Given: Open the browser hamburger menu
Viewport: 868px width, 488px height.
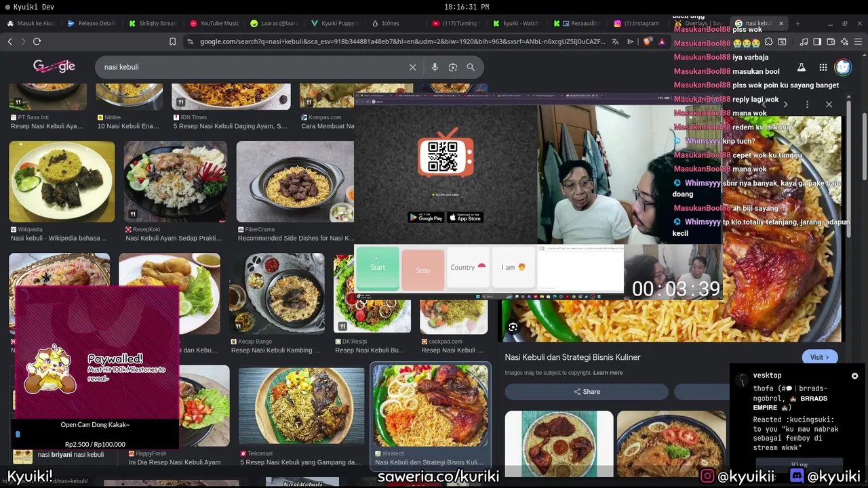Looking at the screenshot, I should [x=858, y=41].
